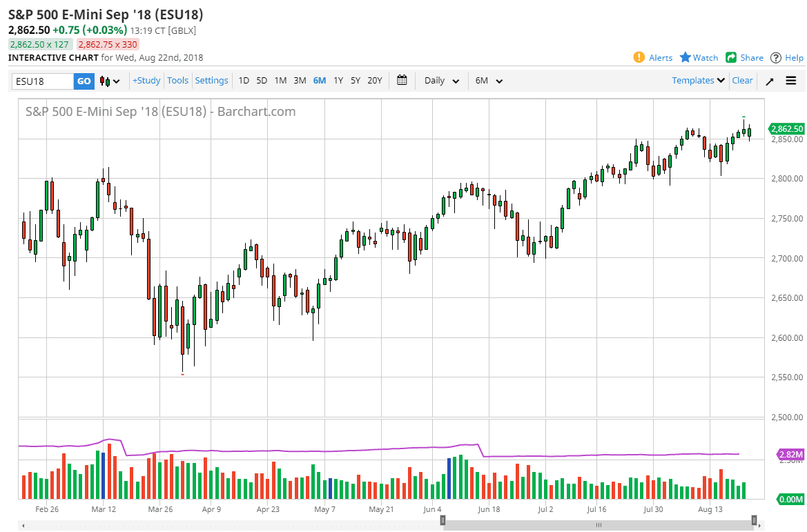The image size is (807, 532).
Task: Click the ESU18 symbol input field
Action: [43, 81]
